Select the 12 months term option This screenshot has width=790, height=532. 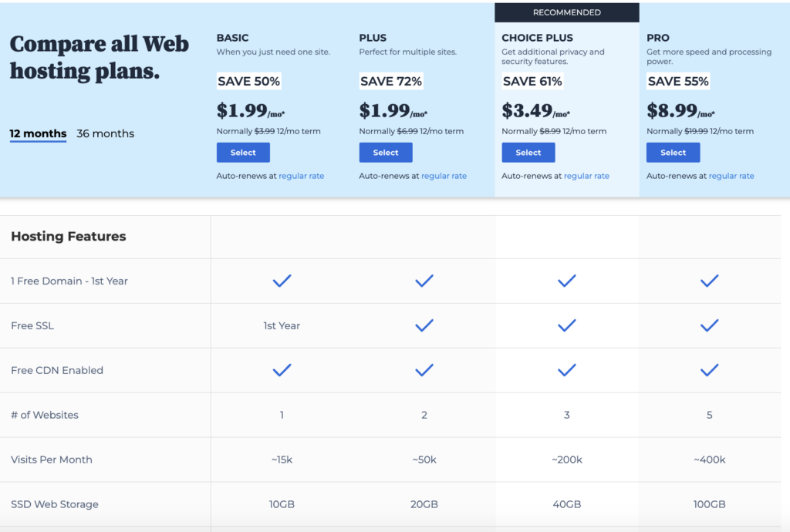click(x=37, y=133)
